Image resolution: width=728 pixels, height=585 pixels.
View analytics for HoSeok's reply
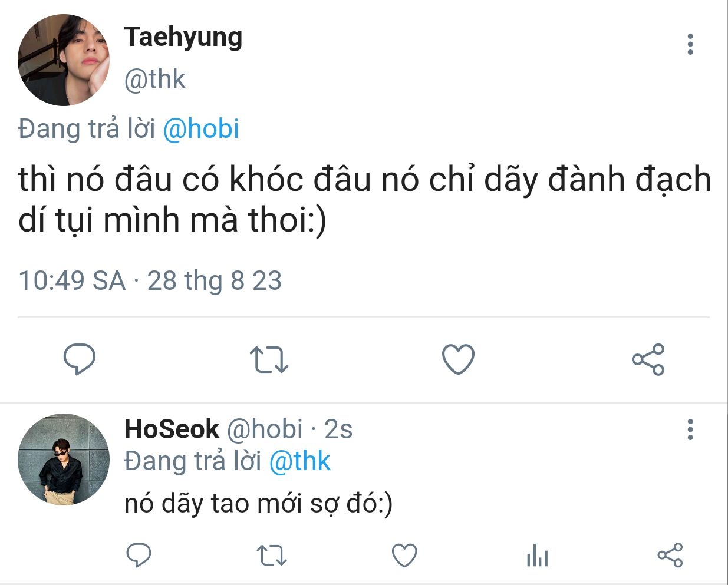(537, 555)
